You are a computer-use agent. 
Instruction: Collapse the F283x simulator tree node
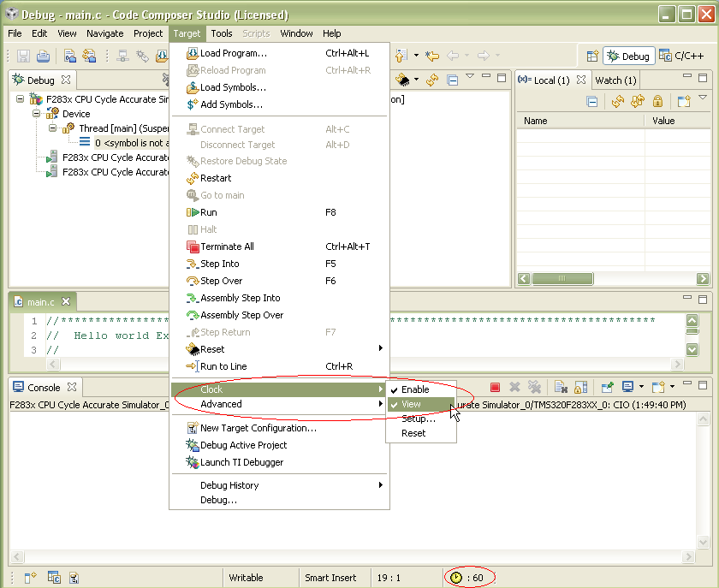(x=20, y=98)
